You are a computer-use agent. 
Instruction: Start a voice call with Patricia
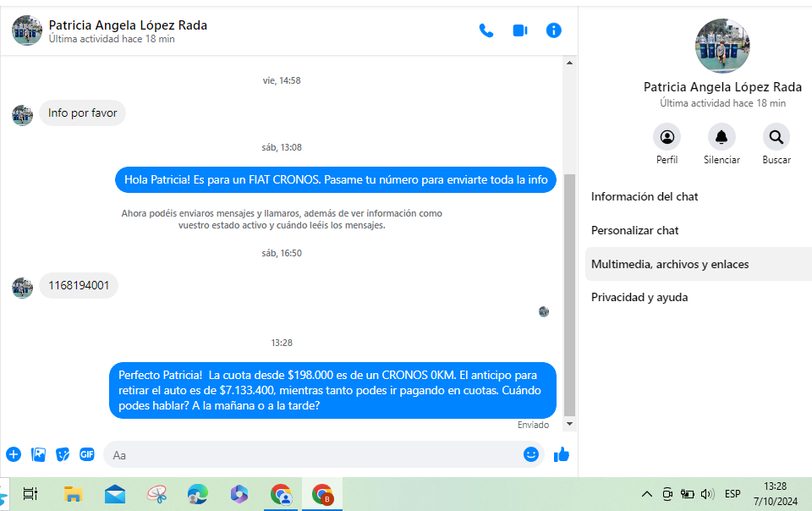pos(486,30)
